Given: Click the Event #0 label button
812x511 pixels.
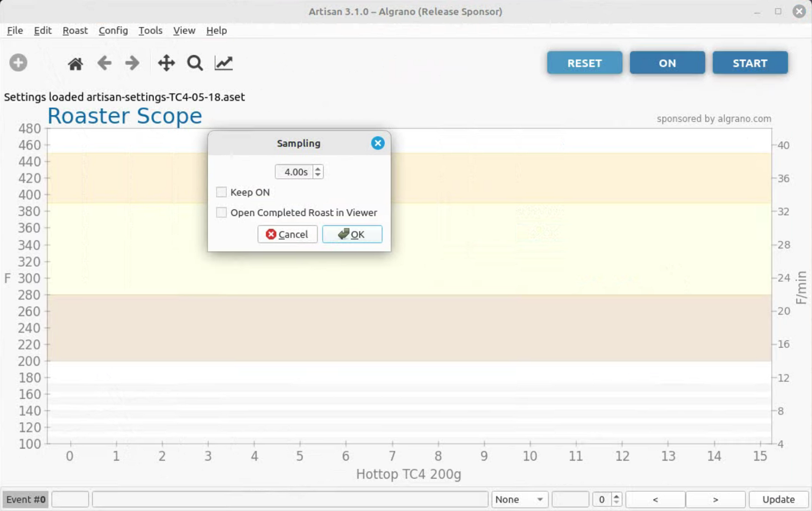Looking at the screenshot, I should pos(26,499).
